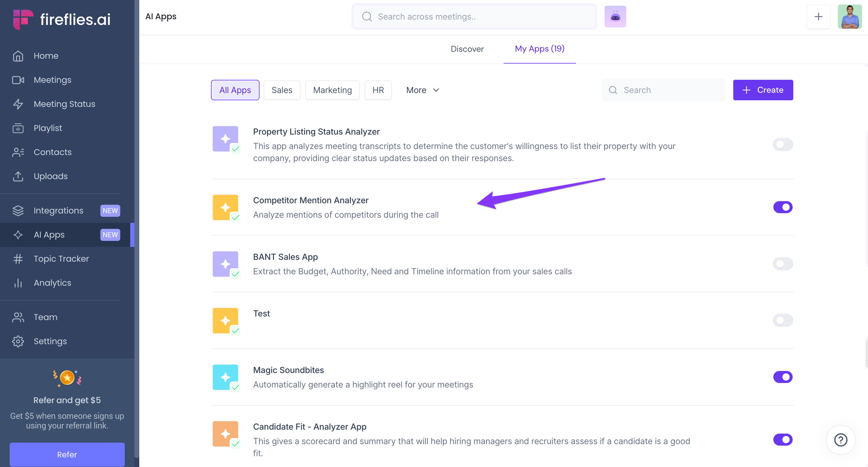This screenshot has height=467, width=868.
Task: Enable the Property Listing Status Analyzer toggle
Action: (x=782, y=145)
